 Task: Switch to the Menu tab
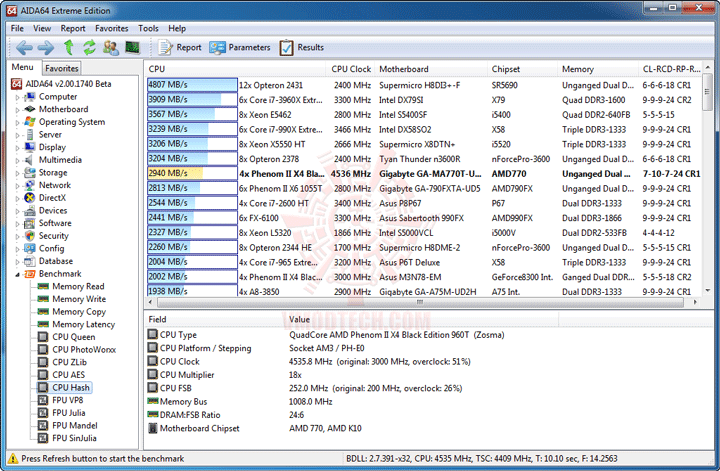coord(22,67)
